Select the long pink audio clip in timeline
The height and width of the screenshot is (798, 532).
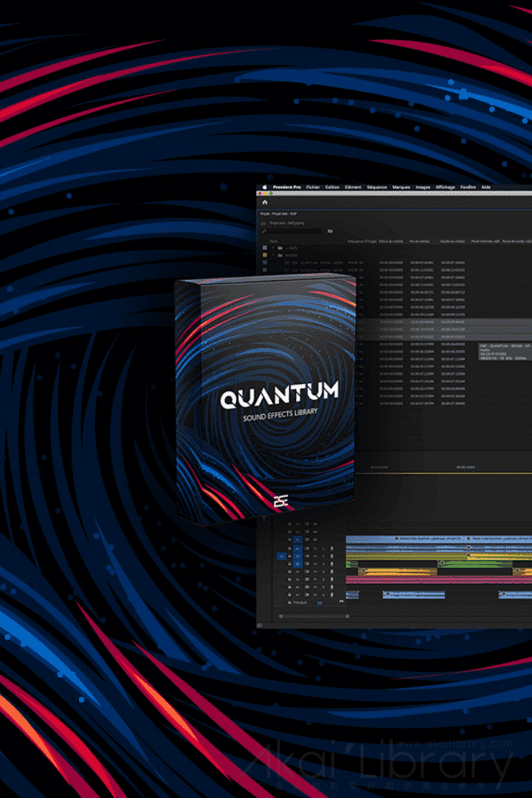click(439, 579)
